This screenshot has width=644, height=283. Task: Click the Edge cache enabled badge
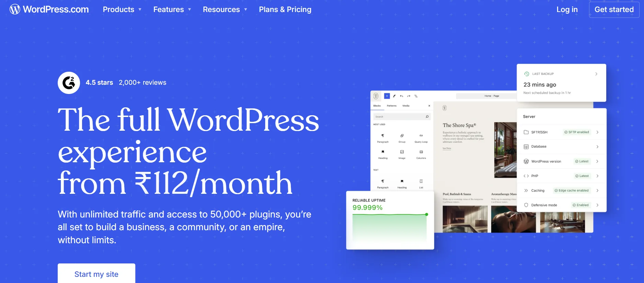572,190
